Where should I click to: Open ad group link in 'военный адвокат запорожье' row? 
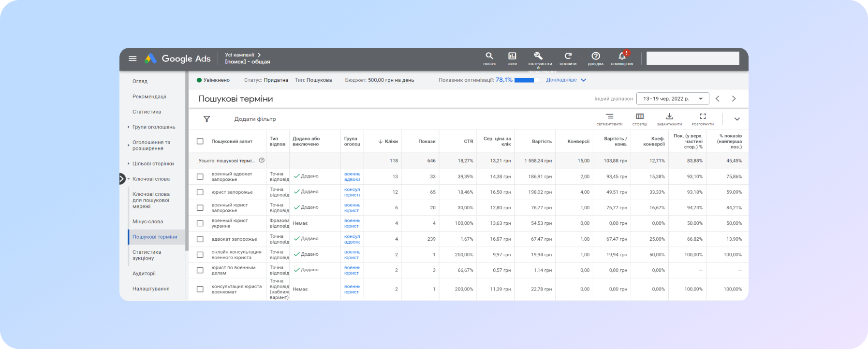point(352,176)
